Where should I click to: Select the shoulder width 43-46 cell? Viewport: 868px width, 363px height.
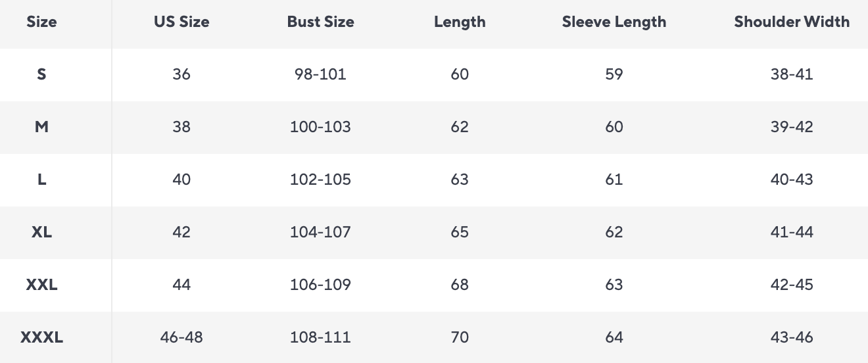point(792,337)
